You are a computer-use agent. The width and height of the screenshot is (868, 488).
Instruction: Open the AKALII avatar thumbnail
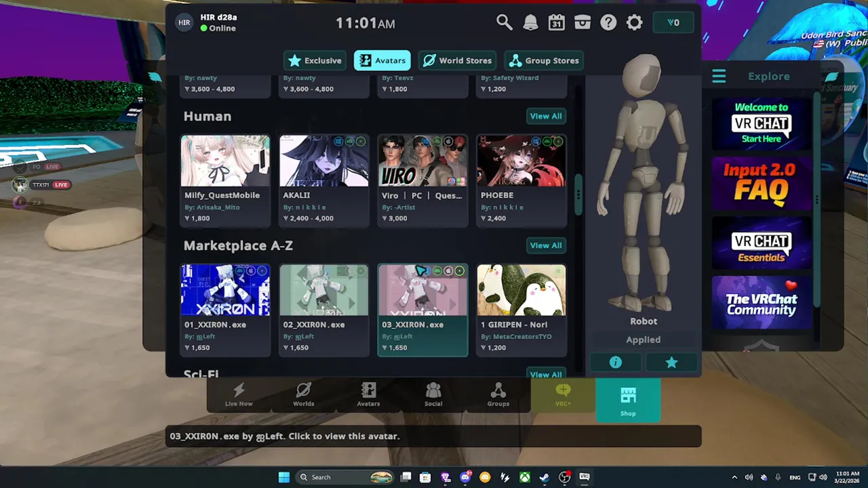pos(324,161)
